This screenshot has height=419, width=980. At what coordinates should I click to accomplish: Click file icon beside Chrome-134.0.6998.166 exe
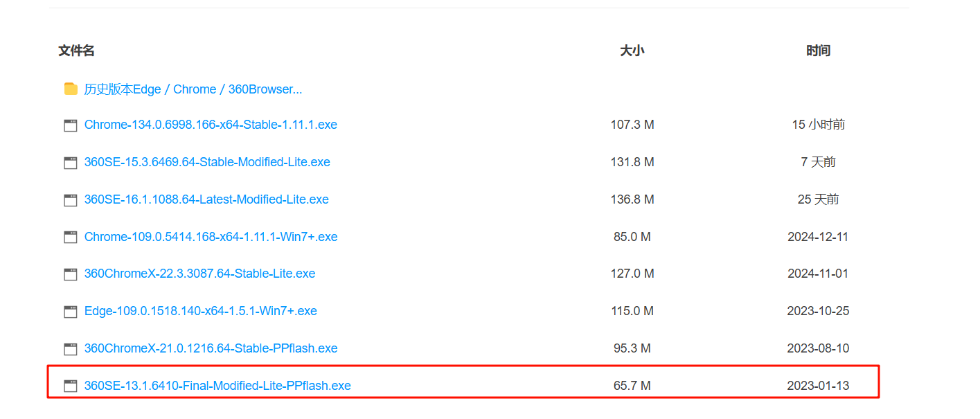[71, 125]
